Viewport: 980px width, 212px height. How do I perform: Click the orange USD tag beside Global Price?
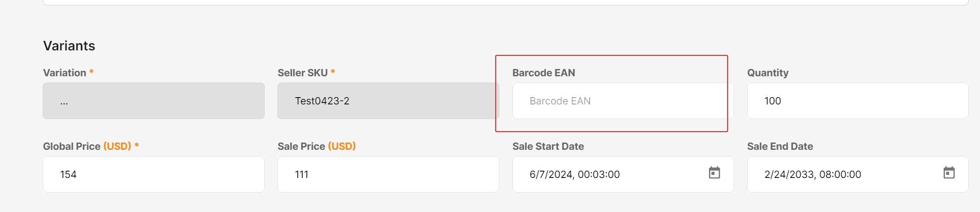tap(117, 146)
